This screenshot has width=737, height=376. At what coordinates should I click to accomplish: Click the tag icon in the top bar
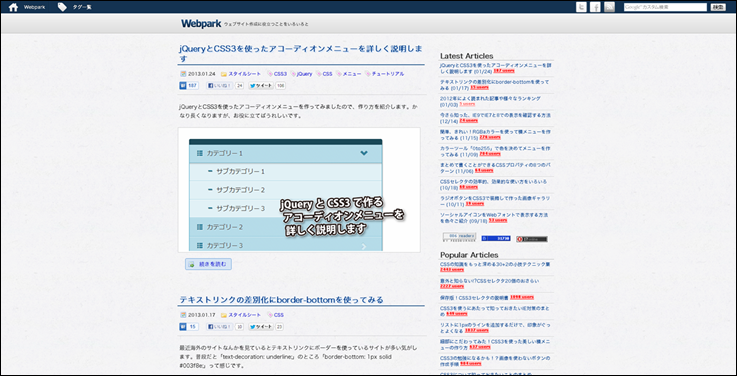click(62, 7)
